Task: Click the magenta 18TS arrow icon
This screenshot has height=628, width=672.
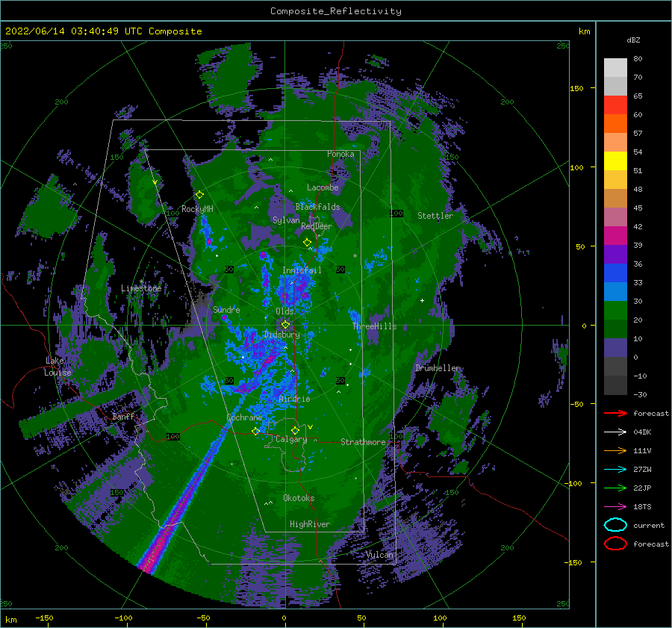Action: coord(615,507)
